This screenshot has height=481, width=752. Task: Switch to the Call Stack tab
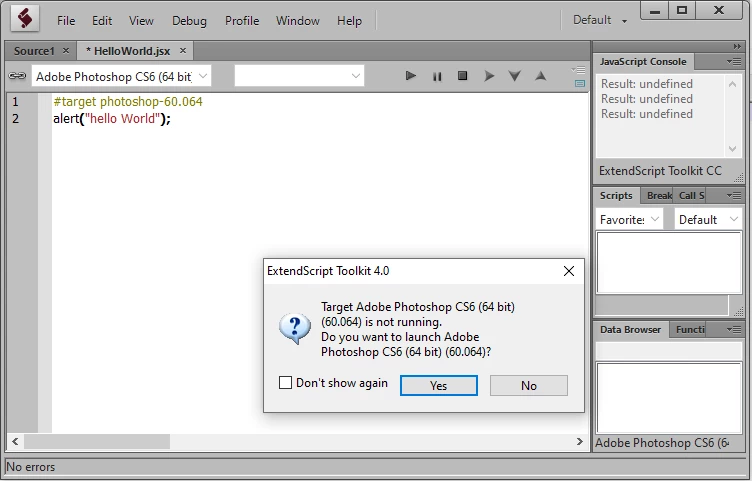[691, 195]
